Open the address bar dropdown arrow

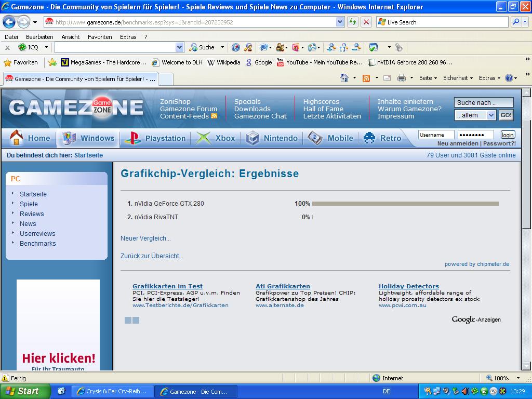click(340, 22)
